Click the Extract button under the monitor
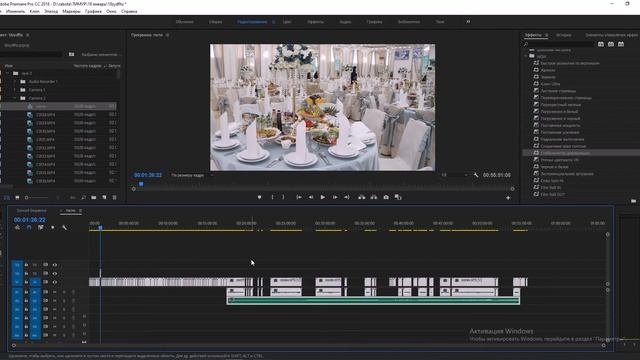 (374, 197)
